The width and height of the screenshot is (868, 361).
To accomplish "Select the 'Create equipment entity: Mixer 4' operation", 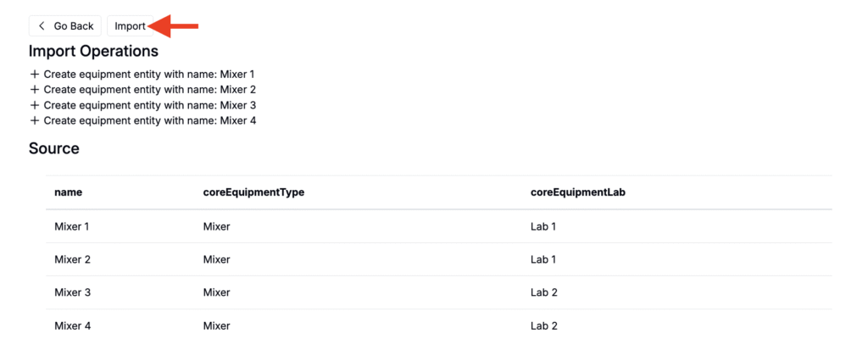I will [149, 120].
